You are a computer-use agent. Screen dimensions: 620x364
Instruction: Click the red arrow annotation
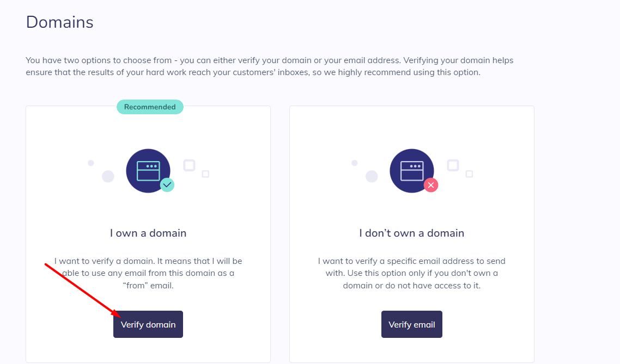[83, 290]
